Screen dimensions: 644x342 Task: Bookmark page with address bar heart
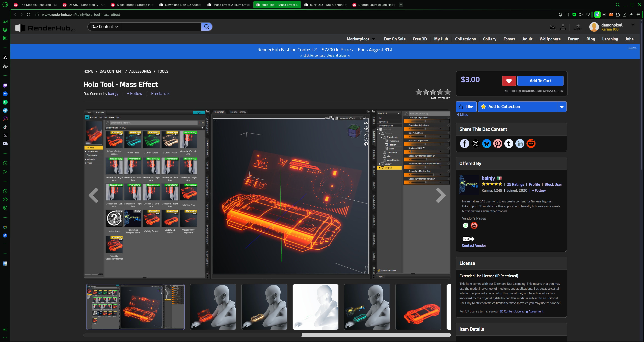pos(588,14)
